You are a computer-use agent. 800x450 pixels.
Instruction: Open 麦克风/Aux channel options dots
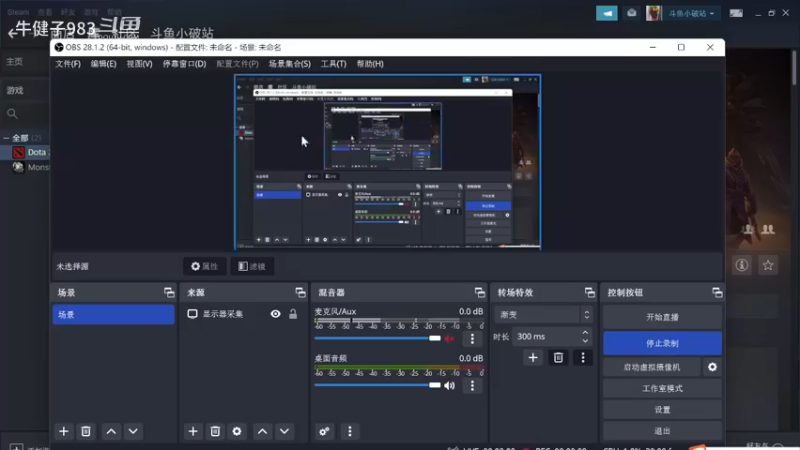(472, 338)
